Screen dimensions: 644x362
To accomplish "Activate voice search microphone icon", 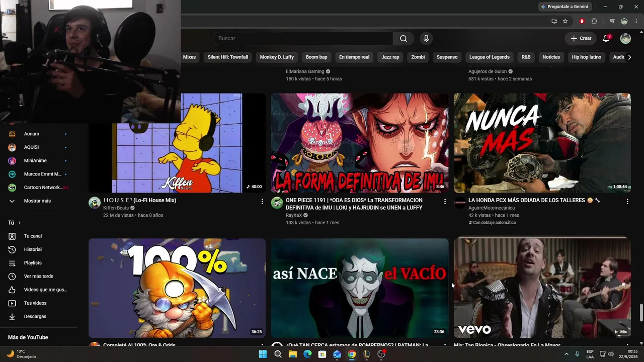I will 426,39.
